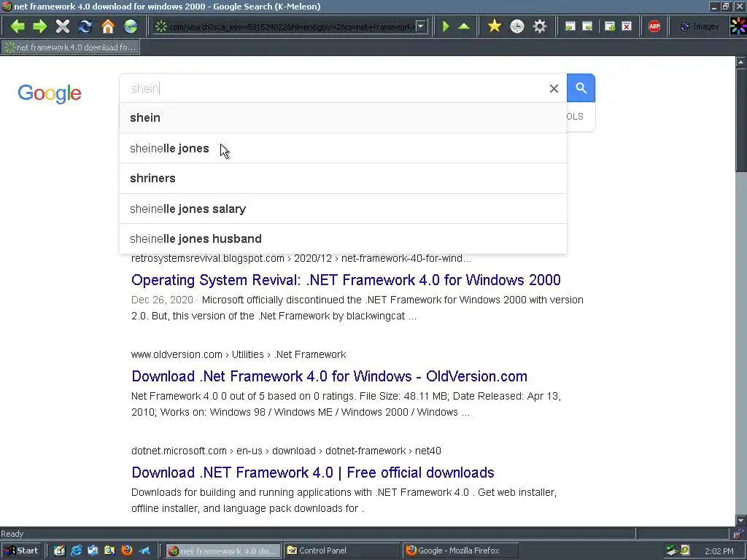Switch to next tab window icon
Viewport: 747px width, 560px height.
coord(587,27)
